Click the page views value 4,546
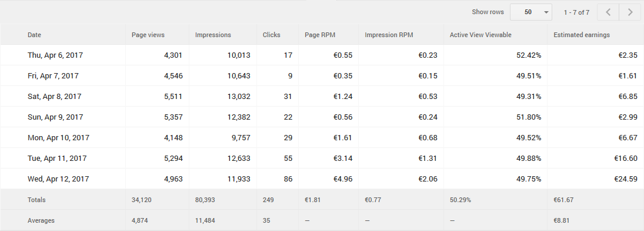This screenshot has height=231, width=644. coord(173,76)
